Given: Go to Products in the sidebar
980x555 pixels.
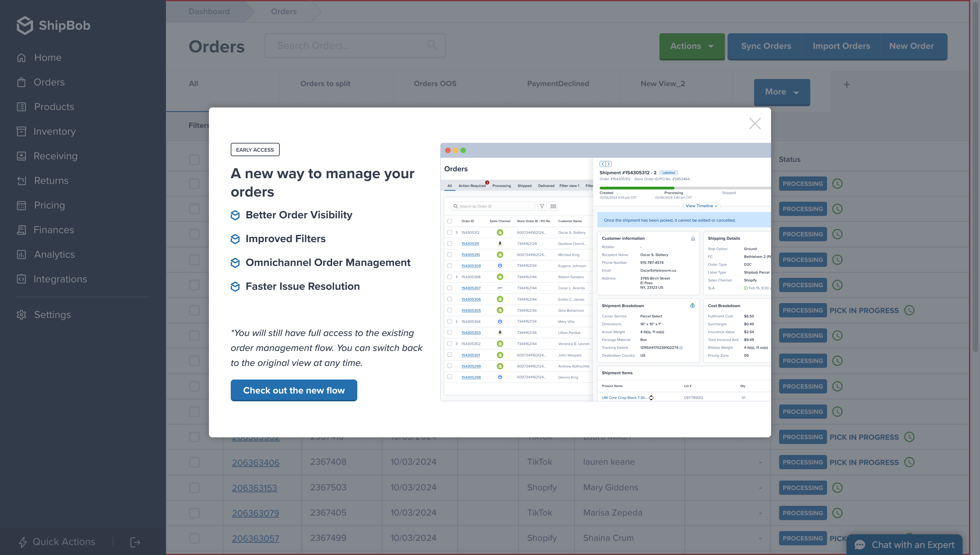Looking at the screenshot, I should pos(45,107).
